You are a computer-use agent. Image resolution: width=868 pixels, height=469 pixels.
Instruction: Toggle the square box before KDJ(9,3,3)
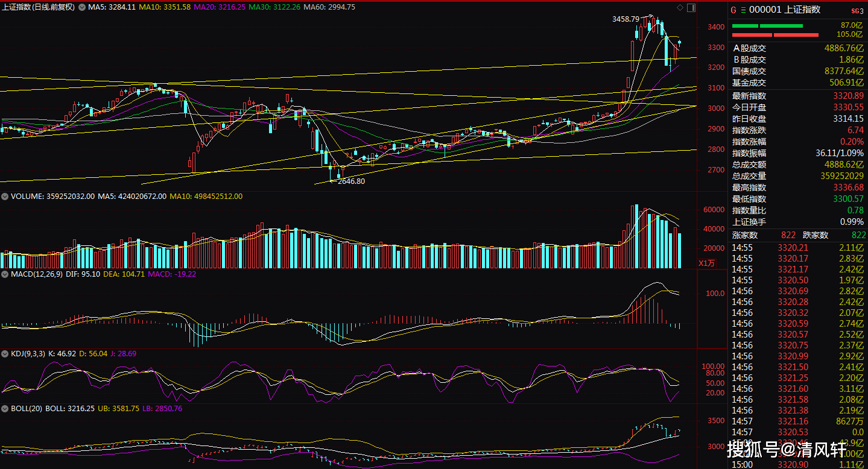pos(5,353)
